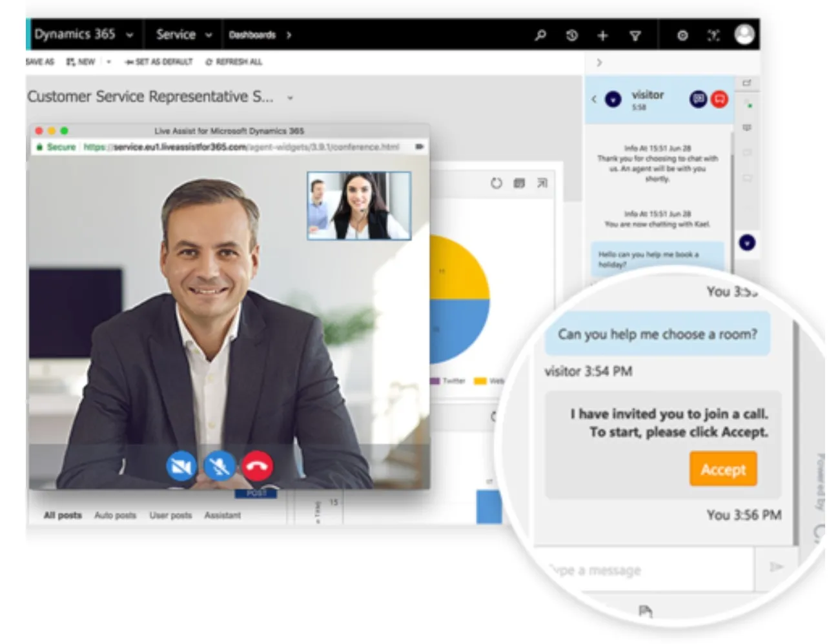Image resolution: width=829 pixels, height=644 pixels.
Task: Expand the chat panel chevron
Action: point(599,63)
